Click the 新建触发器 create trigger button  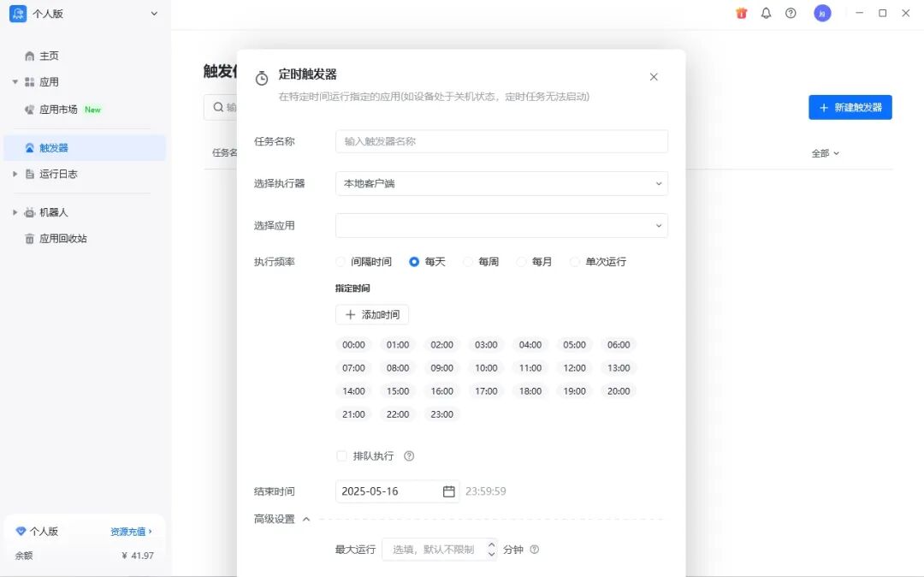(x=850, y=107)
